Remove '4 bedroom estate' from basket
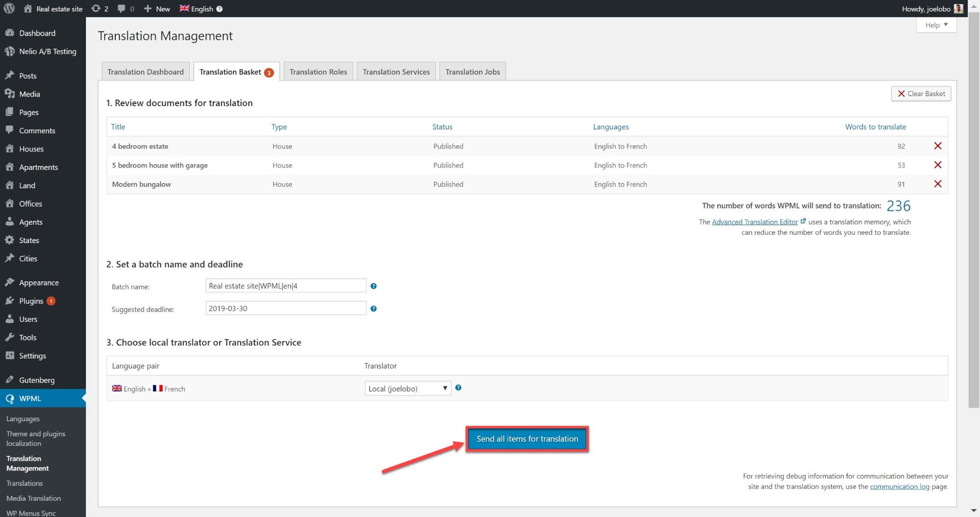 (x=937, y=146)
